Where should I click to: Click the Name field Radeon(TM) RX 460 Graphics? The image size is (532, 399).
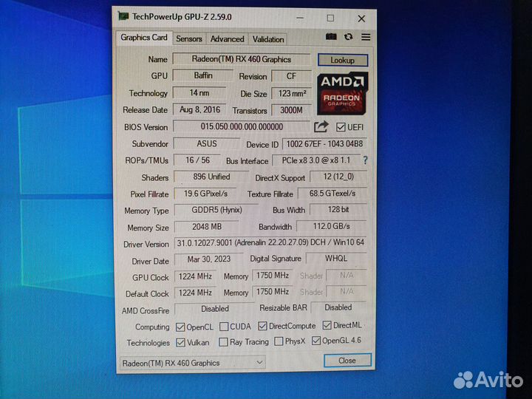coord(241,59)
